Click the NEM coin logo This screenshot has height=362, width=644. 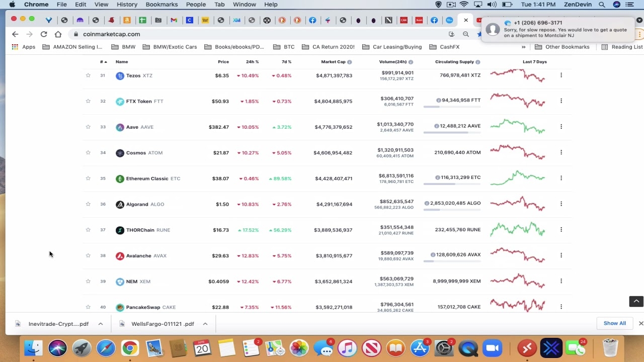pyautogui.click(x=120, y=282)
